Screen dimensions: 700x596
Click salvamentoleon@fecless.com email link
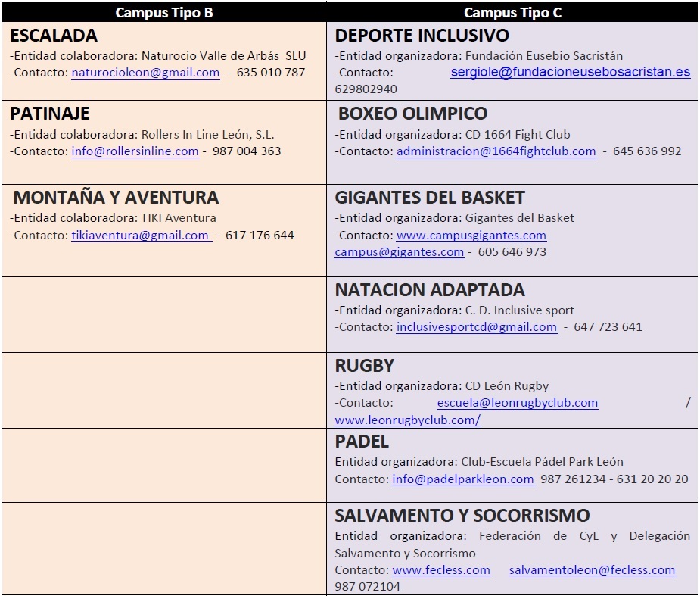592,570
